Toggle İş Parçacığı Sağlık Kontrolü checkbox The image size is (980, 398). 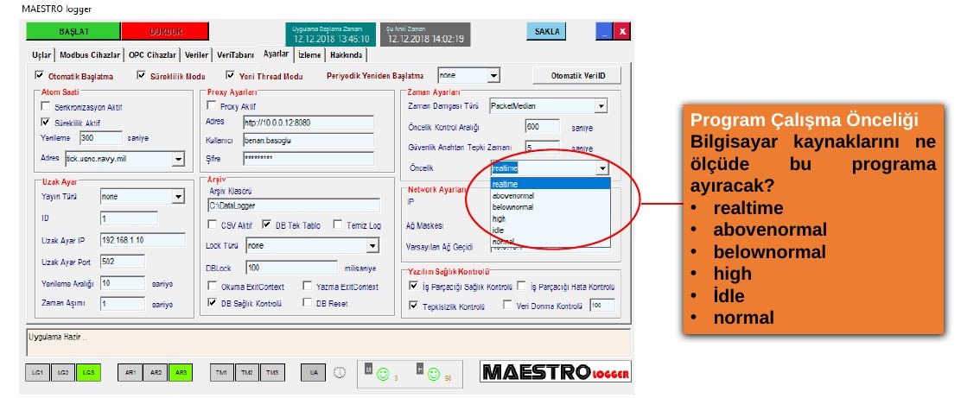tap(413, 286)
